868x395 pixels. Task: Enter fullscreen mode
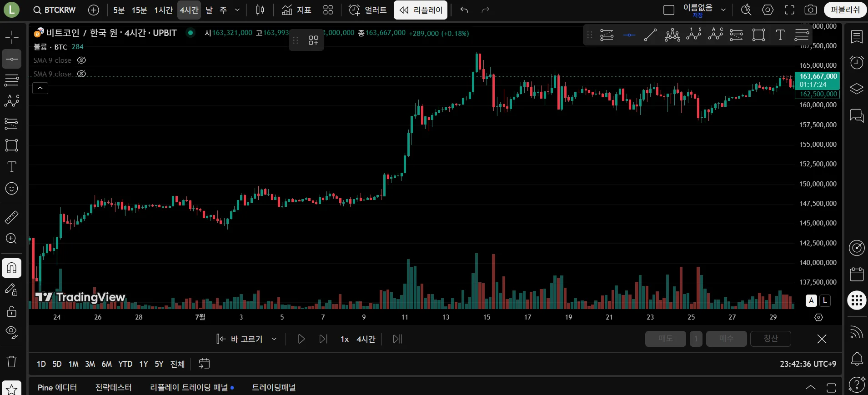[x=789, y=10]
